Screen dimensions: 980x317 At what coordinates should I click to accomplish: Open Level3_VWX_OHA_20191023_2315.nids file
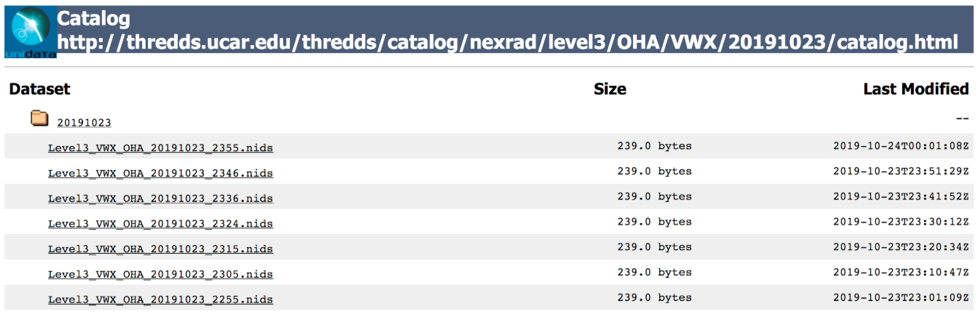(x=160, y=249)
